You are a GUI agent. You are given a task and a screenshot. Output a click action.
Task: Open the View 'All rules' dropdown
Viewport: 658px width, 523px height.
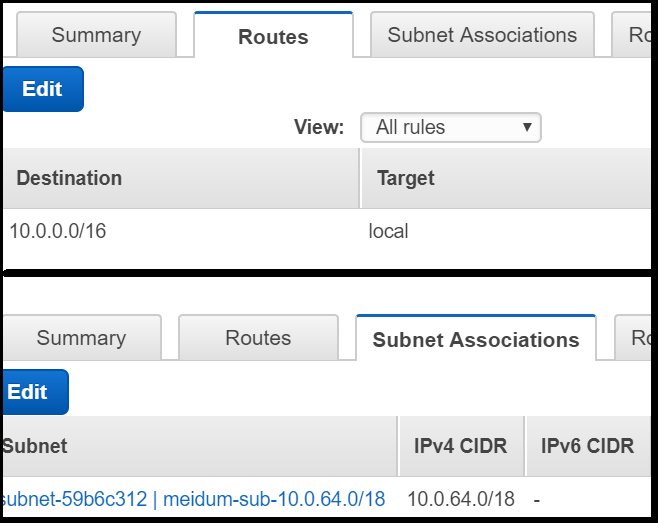tap(451, 127)
